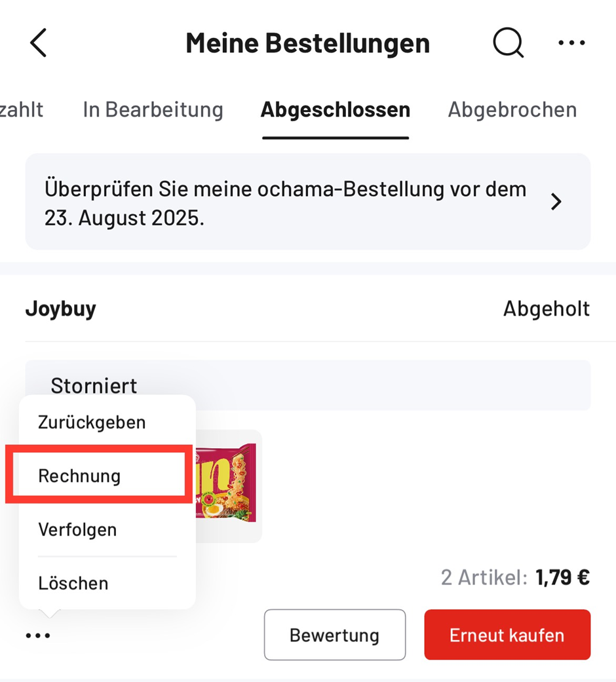
Task: Choose Zurückgeben from the popup menu
Action: (x=92, y=423)
